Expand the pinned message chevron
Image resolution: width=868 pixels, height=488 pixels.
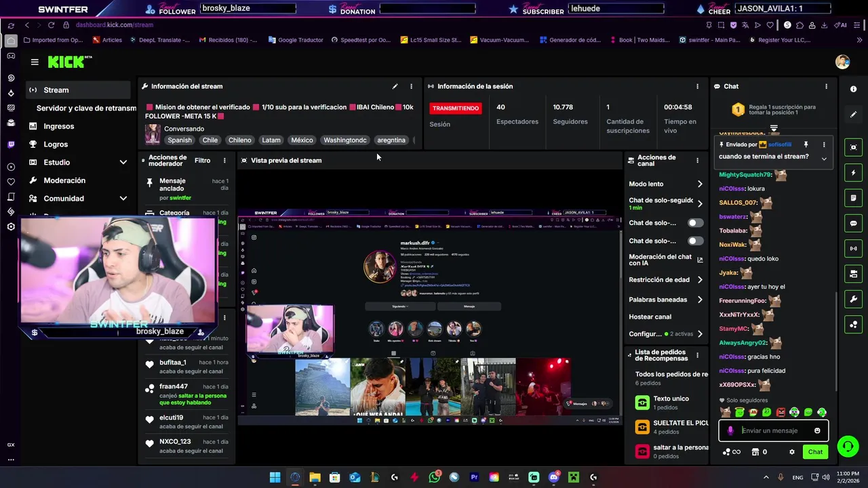tap(824, 159)
